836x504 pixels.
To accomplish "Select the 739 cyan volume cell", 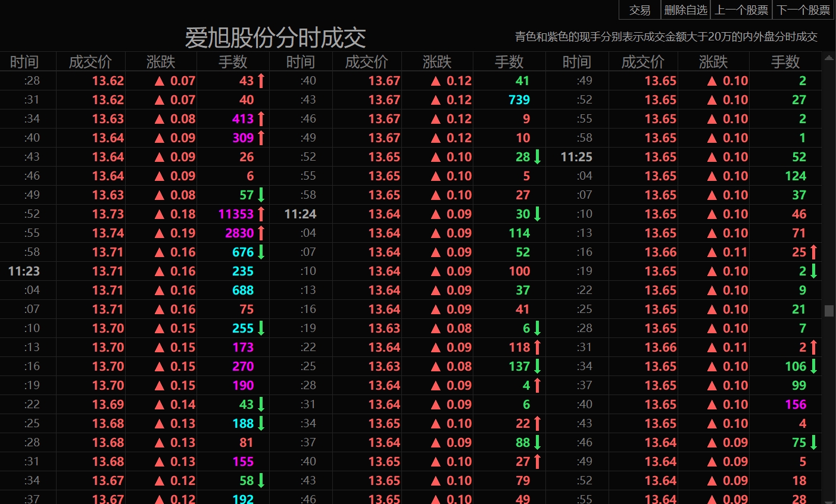I will (x=519, y=100).
